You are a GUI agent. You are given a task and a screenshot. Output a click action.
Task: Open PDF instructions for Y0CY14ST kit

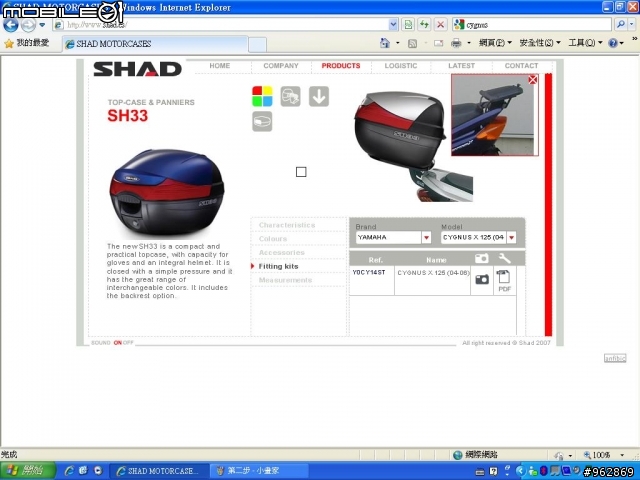coord(504,281)
